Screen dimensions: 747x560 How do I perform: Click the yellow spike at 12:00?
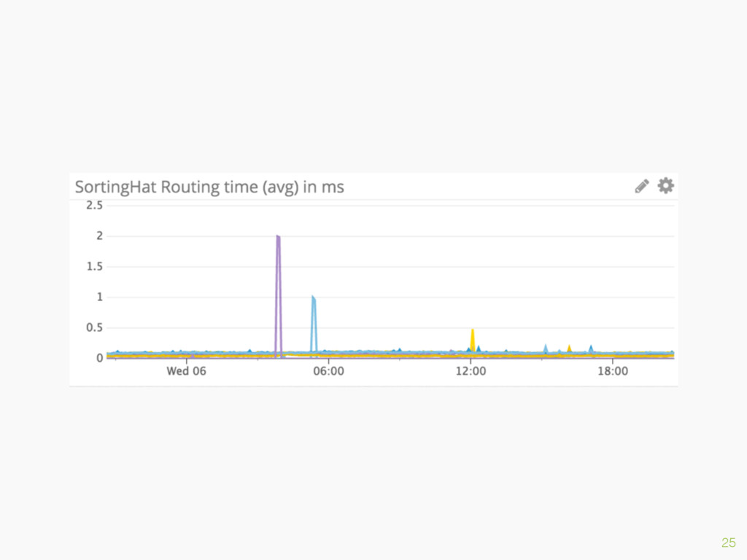pyautogui.click(x=473, y=332)
